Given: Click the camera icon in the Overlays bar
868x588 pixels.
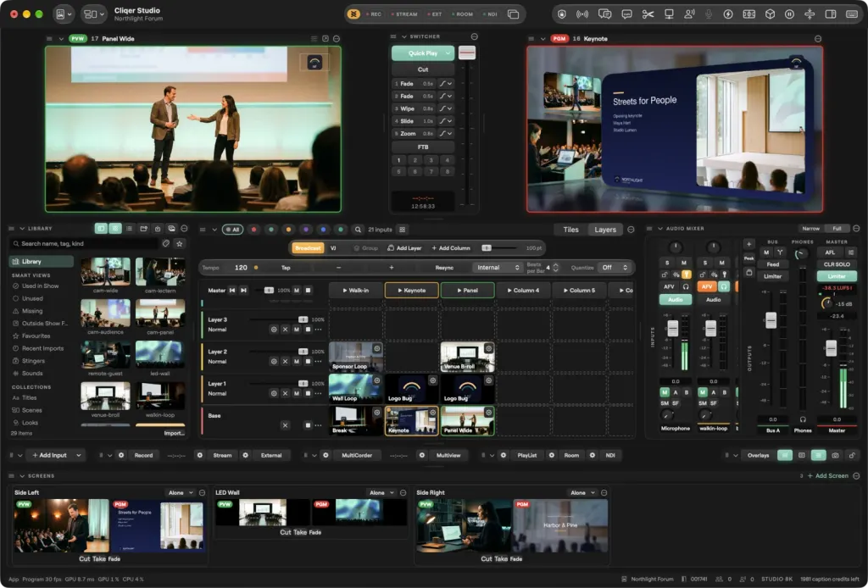Looking at the screenshot, I should coord(835,455).
